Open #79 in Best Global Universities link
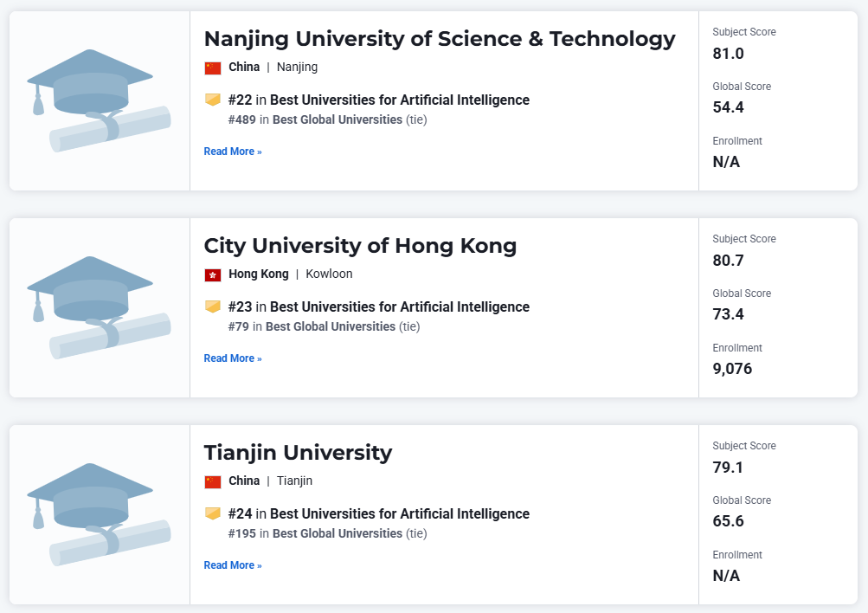 (x=312, y=326)
